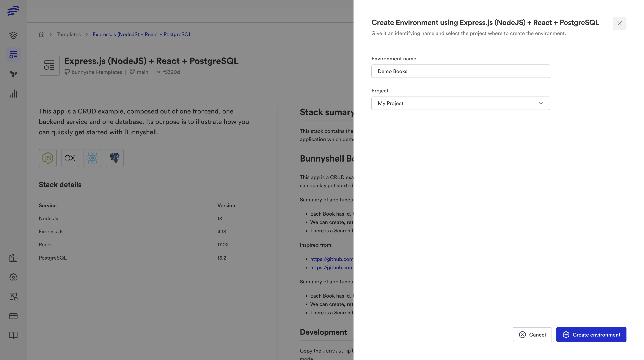The width and height of the screenshot is (644, 360).
Task: Open Environments layers icon in sidebar
Action: coord(13,35)
